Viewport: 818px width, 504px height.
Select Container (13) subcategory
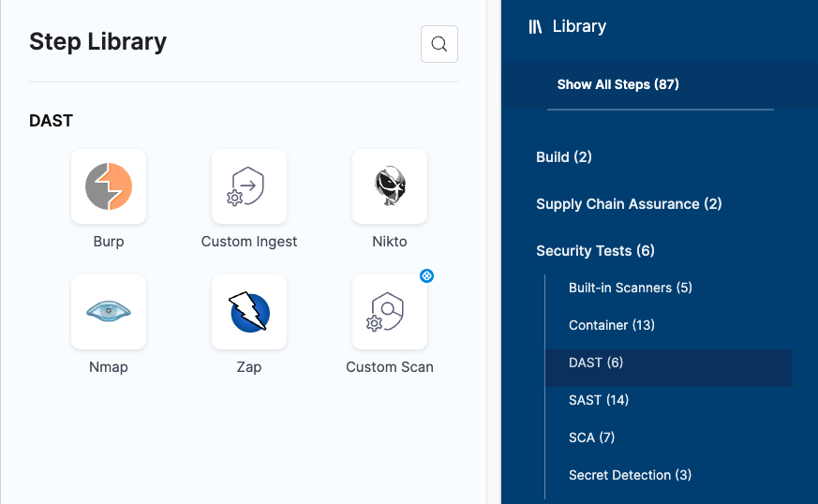[611, 325]
